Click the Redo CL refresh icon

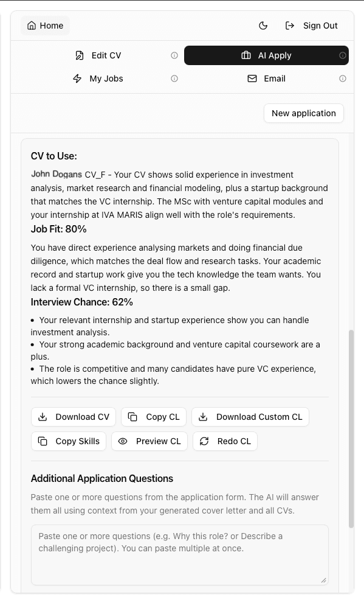tap(205, 441)
